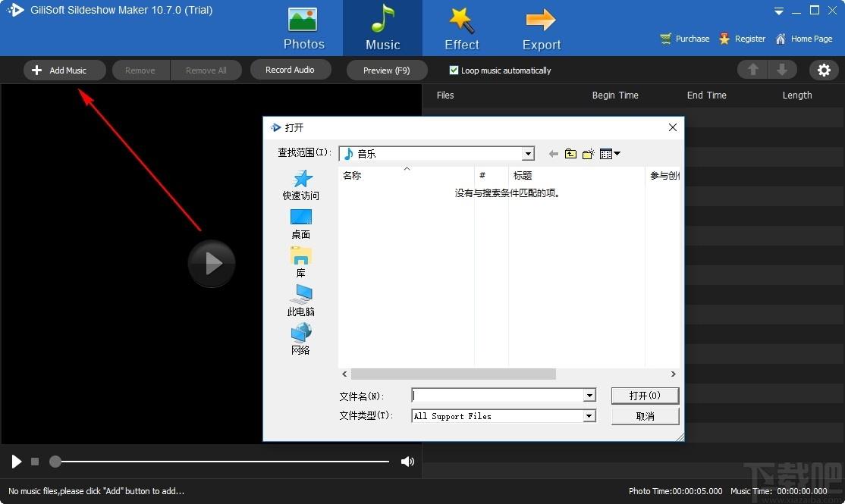The width and height of the screenshot is (845, 504).
Task: Select 此电脑 in the dialog sidebar
Action: (x=300, y=301)
